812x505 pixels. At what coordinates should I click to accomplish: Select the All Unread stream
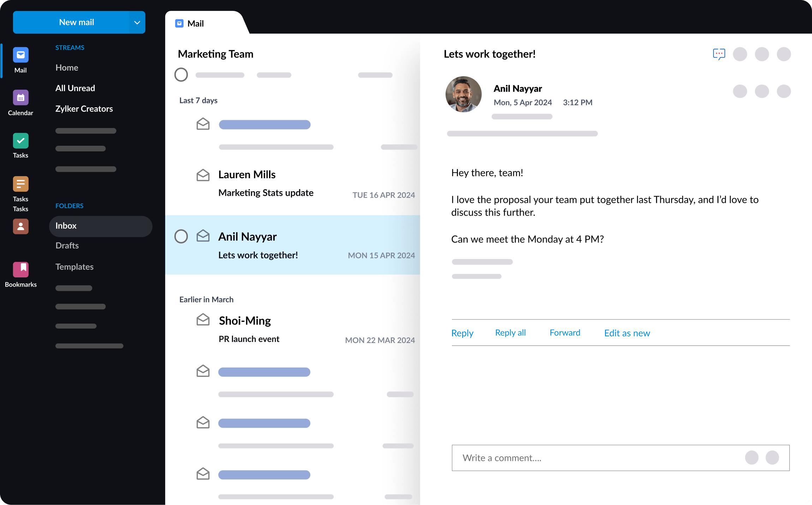pyautogui.click(x=74, y=87)
